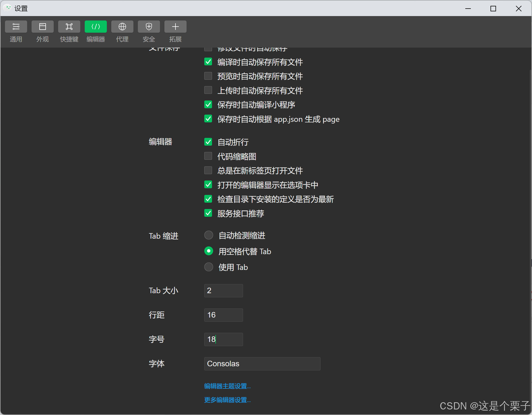Focus the 行距 line height field
The width and height of the screenshot is (532, 415).
(x=223, y=315)
